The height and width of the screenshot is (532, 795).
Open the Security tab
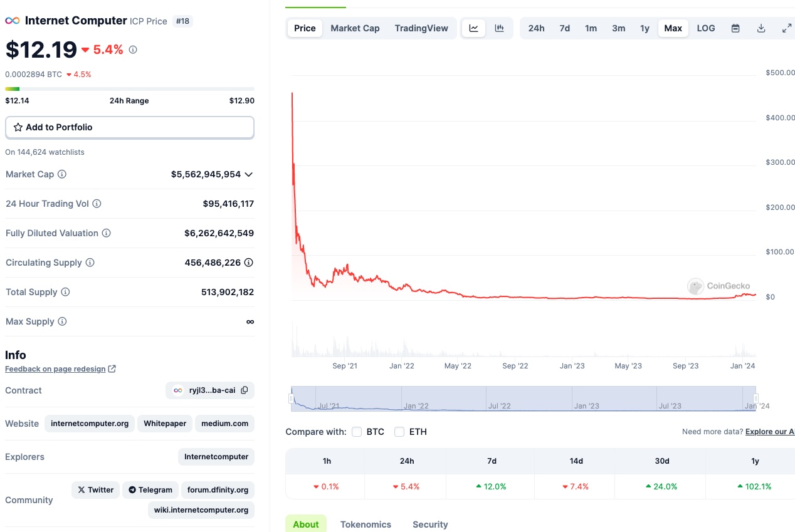(430, 524)
